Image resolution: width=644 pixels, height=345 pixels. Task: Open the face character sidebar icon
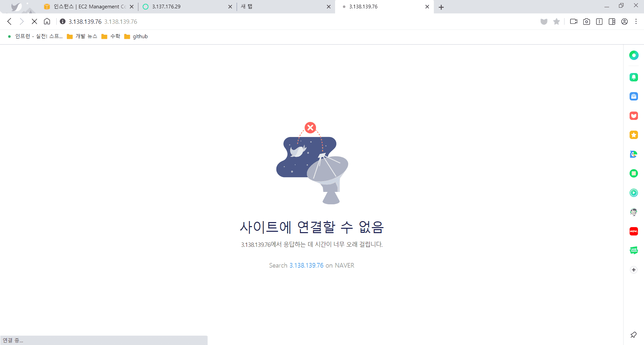[634, 212]
